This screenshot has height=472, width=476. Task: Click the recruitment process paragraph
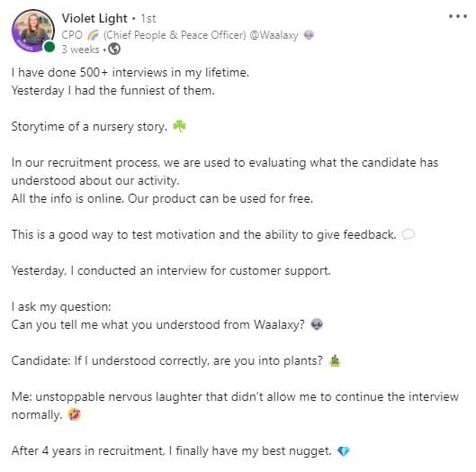225,180
